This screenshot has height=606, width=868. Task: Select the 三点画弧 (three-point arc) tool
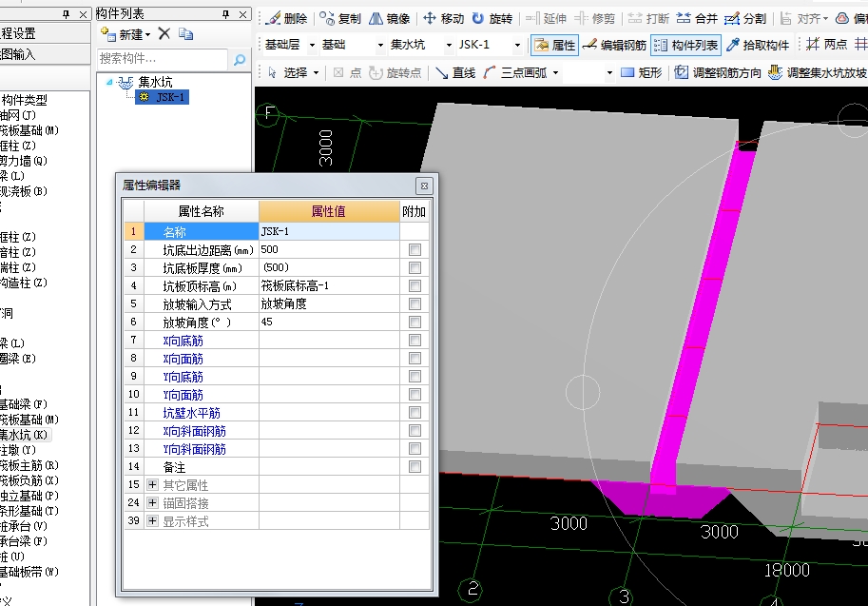click(515, 72)
